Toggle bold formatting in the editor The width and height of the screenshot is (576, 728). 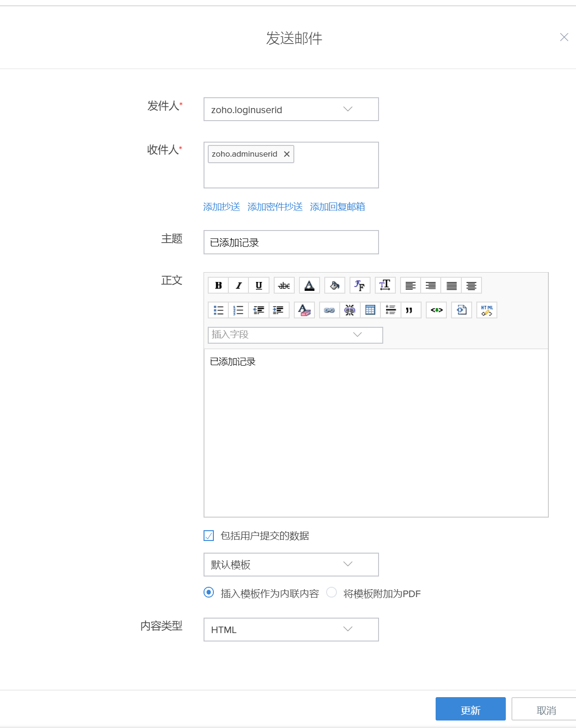tap(218, 285)
